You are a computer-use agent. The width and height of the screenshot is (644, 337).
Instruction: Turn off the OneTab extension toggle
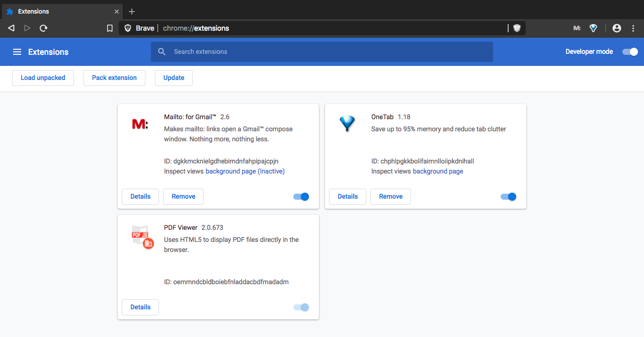(x=509, y=197)
